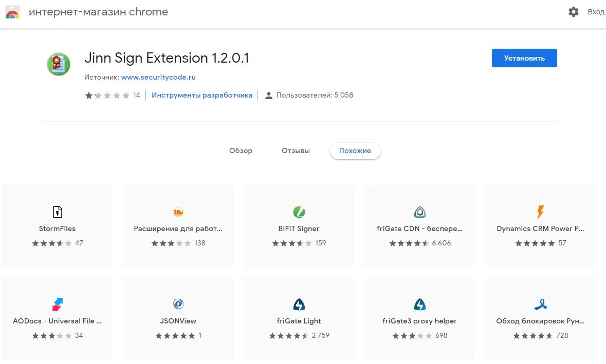This screenshot has height=364, width=606.
Task: Click the friGate Light icon
Action: click(x=299, y=304)
